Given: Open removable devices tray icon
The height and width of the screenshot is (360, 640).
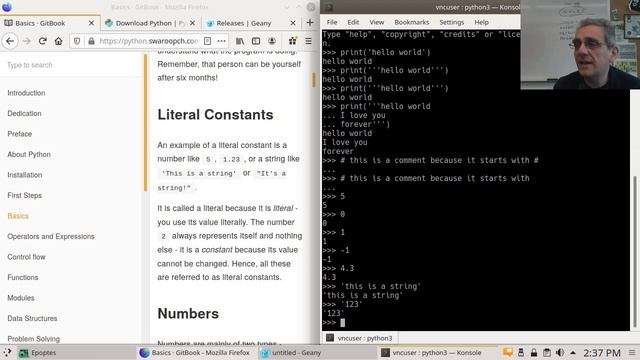Looking at the screenshot, I should click(x=521, y=352).
